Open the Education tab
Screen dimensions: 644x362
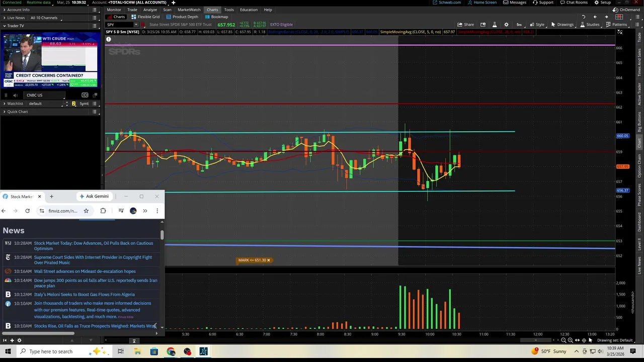249,10
